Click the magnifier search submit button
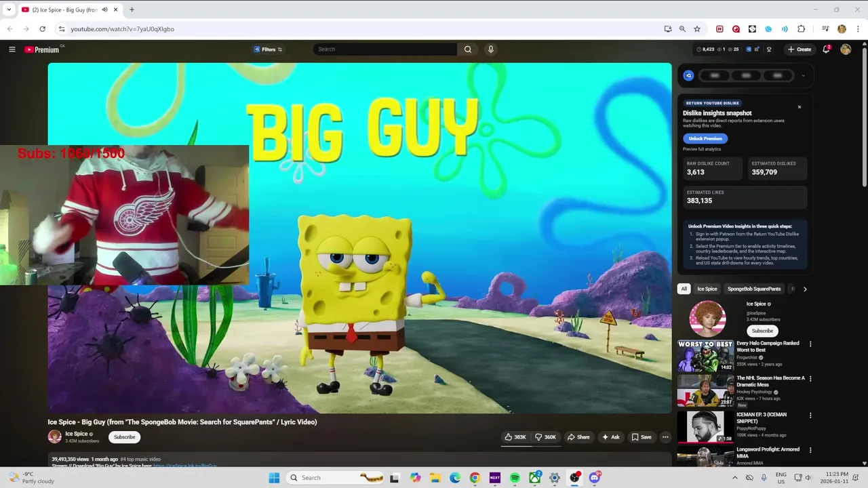This screenshot has width=868, height=488. pos(468,49)
